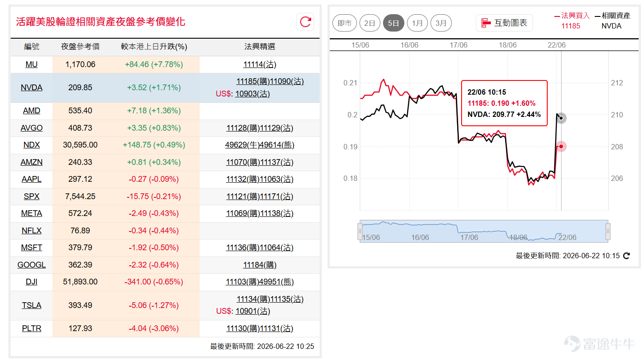
Task: Select the 5日 chart range
Action: (x=394, y=23)
